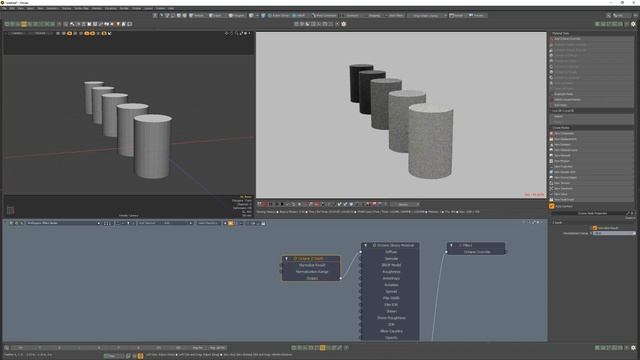Toggle Normalize Result checkbox in properties panel
Screen dimensions: 640x360
tap(595, 228)
